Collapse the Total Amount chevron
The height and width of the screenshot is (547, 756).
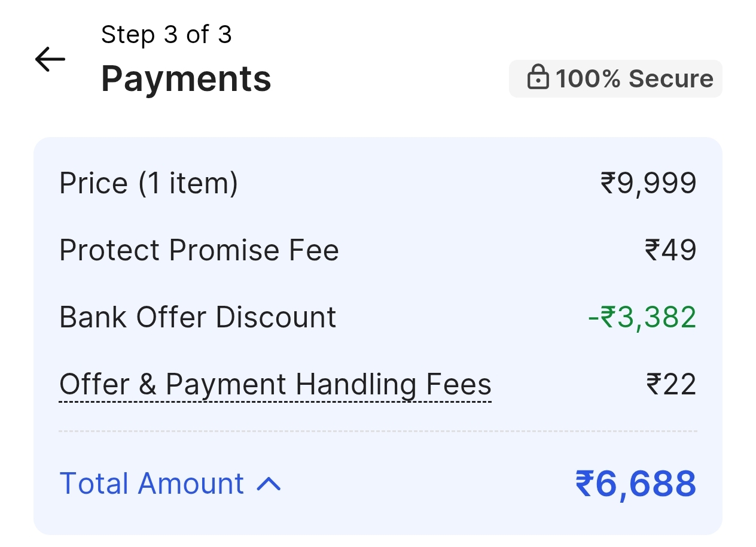tap(269, 484)
